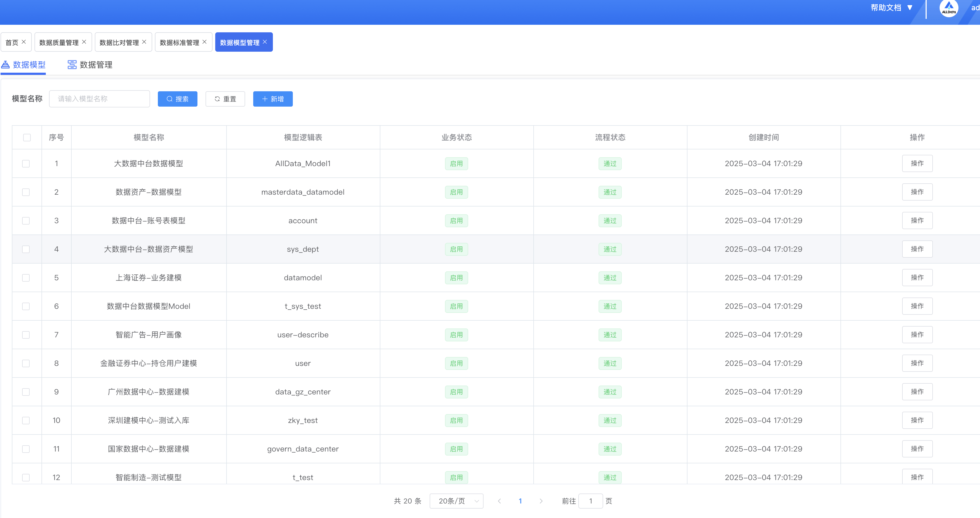Close the 数据比对管理 tab X icon
The height and width of the screenshot is (518, 980).
144,42
